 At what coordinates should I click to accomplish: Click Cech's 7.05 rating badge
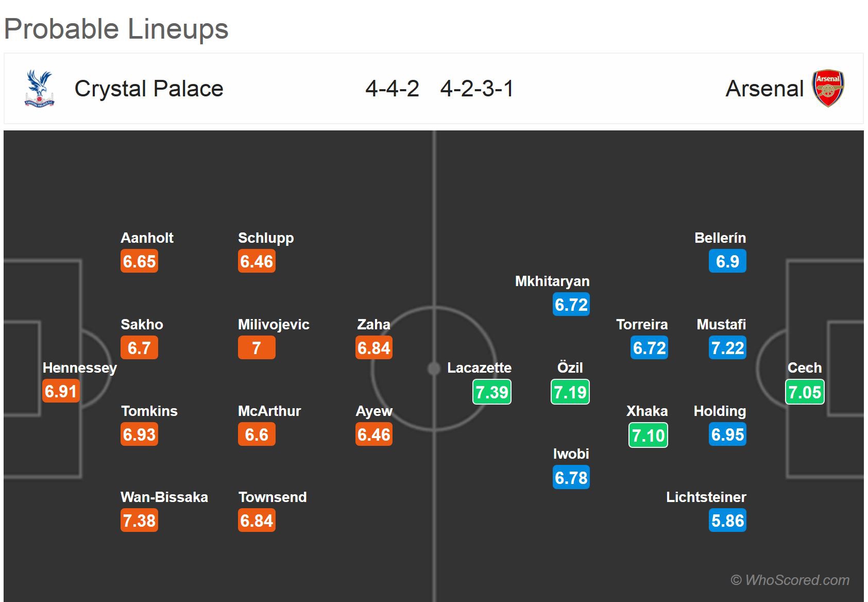(x=805, y=392)
